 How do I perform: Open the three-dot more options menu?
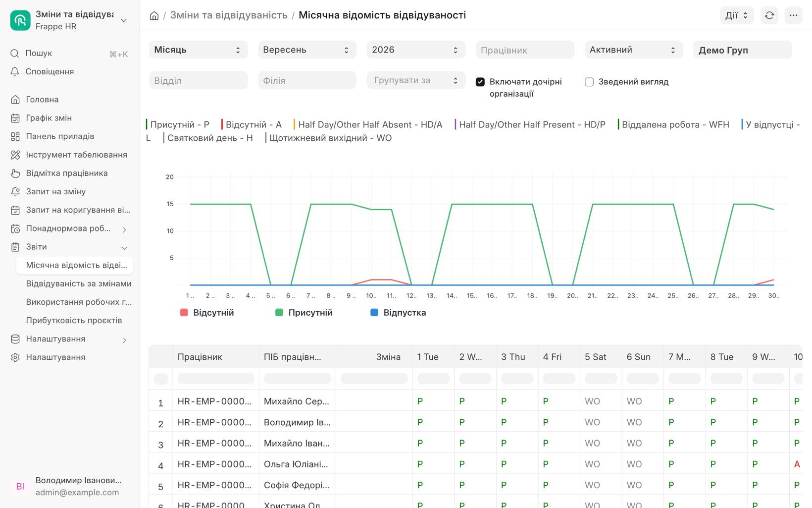point(793,15)
